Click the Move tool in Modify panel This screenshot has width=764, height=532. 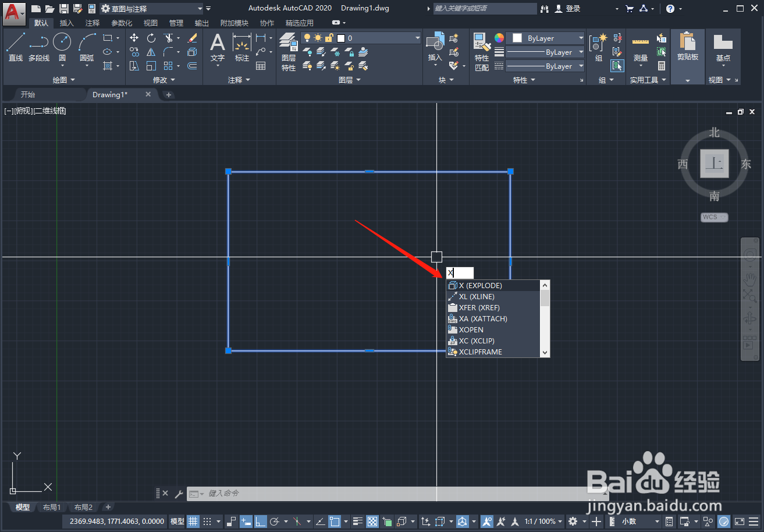click(x=134, y=38)
